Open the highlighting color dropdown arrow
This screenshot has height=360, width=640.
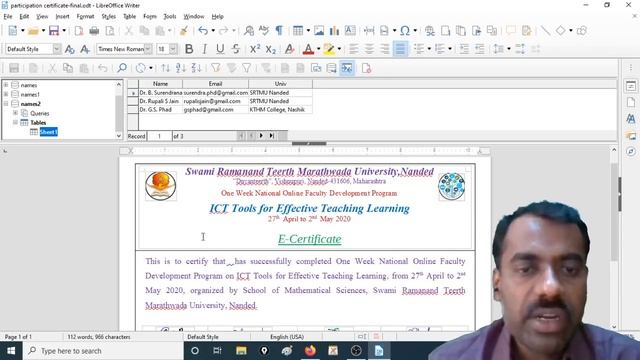(x=339, y=49)
